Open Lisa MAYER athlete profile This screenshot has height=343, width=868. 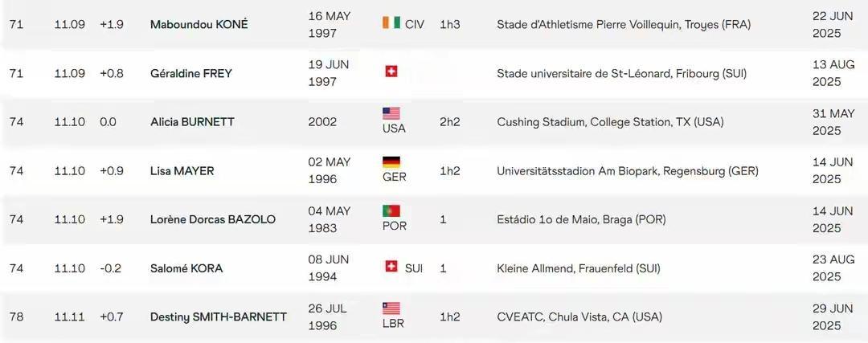(182, 171)
